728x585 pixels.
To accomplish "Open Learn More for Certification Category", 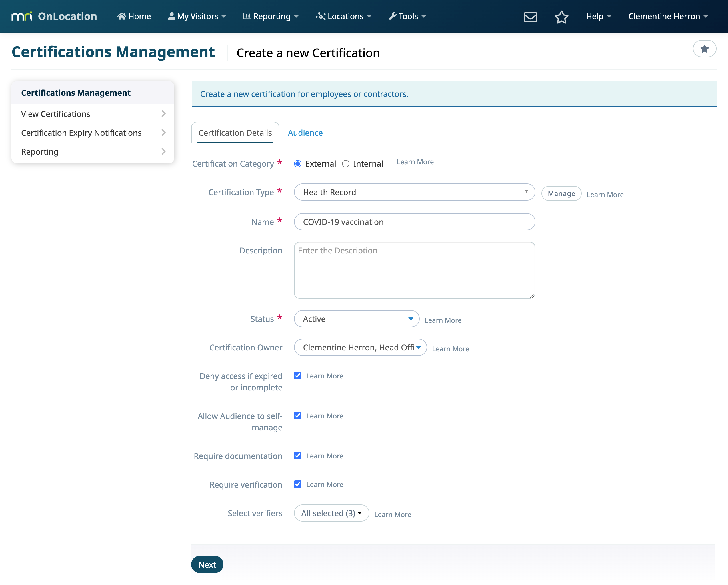I will 415,162.
